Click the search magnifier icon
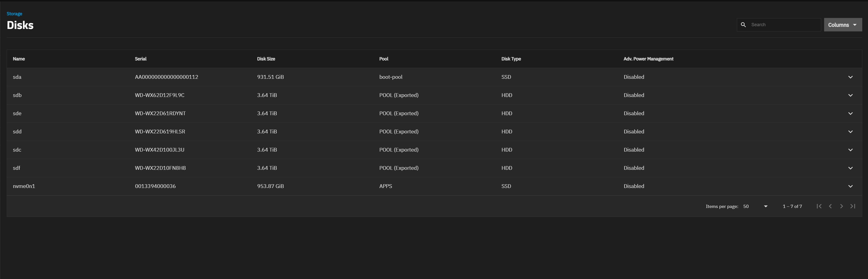Viewport: 868px width, 279px height. click(x=743, y=25)
